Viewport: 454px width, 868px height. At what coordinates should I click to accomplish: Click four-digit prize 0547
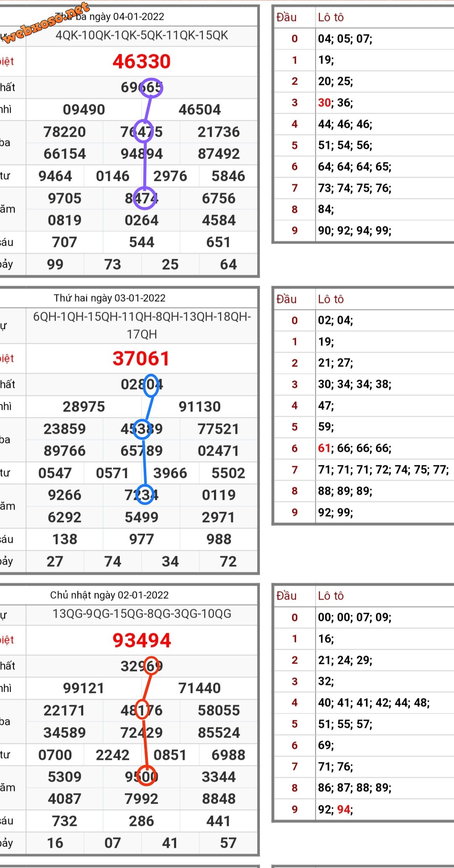(55, 473)
